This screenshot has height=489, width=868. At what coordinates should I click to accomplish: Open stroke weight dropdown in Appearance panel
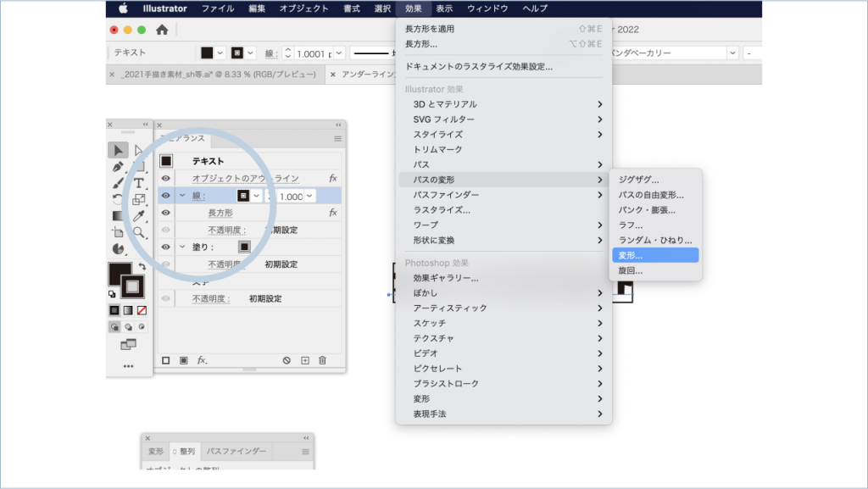click(x=309, y=196)
